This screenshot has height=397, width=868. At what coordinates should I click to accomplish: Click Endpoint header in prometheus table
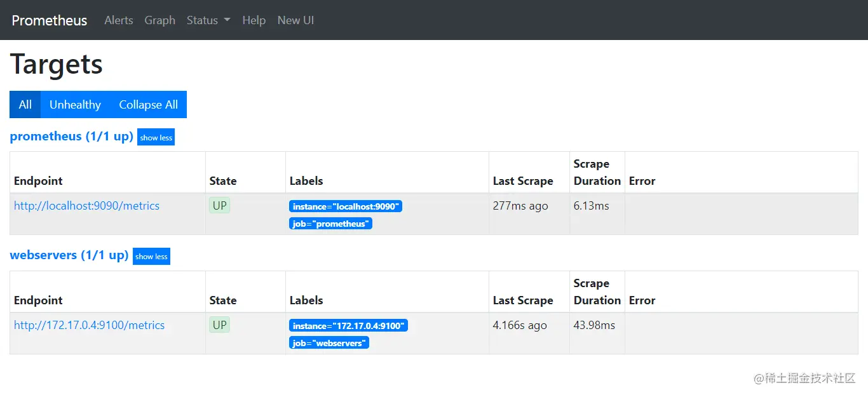coord(38,181)
